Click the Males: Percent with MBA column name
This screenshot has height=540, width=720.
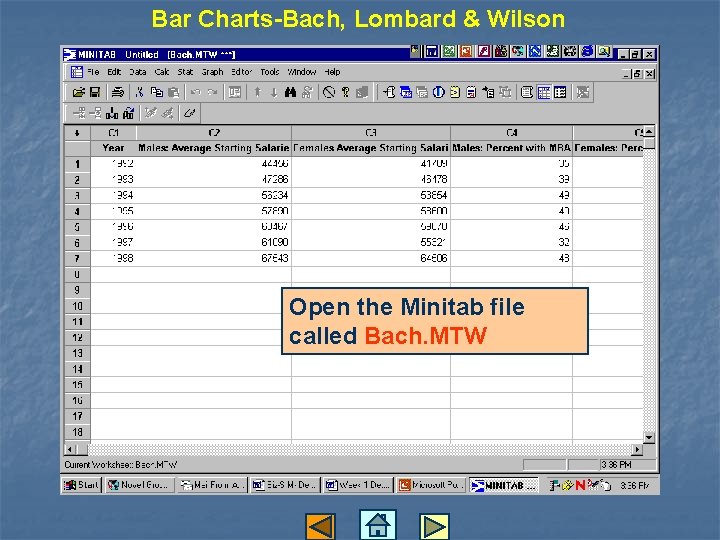[512, 148]
